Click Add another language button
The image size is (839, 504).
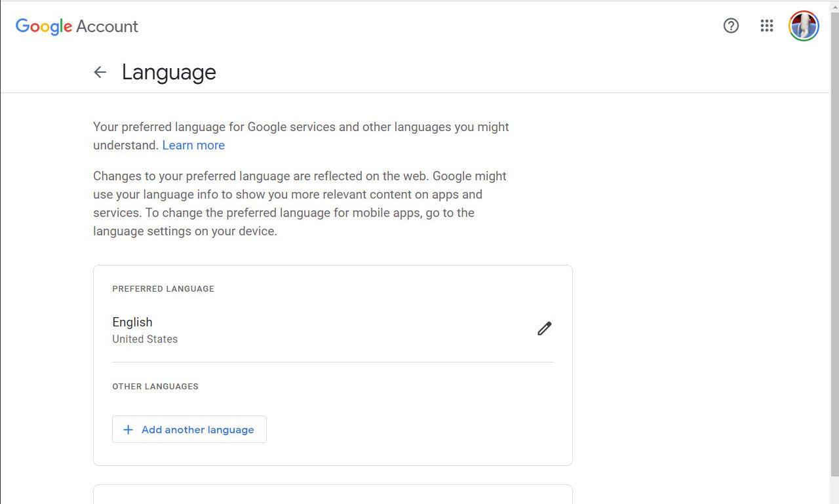click(189, 429)
